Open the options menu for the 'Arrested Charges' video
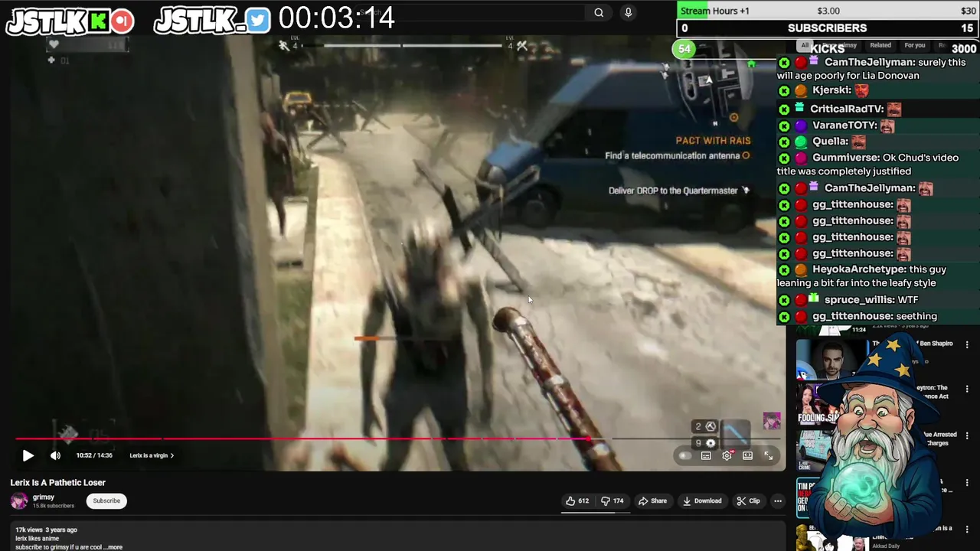This screenshot has height=551, width=980. (967, 436)
